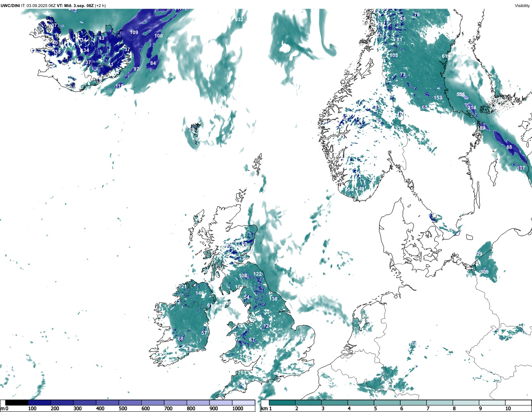Click the '97' value near Iceland's east coast
Viewport: 532px width, 412px height.
click(x=136, y=69)
